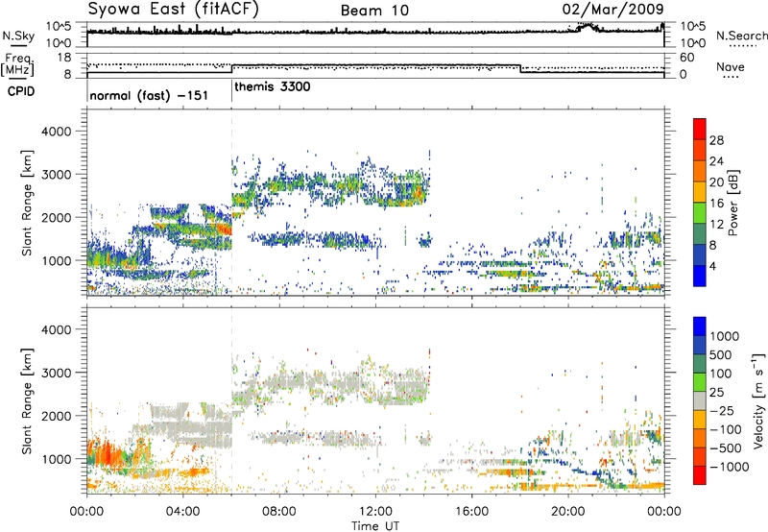The width and height of the screenshot is (768, 532).
Task: Click the 'Freq. [MHz]' axis label
Action: [x=18, y=64]
